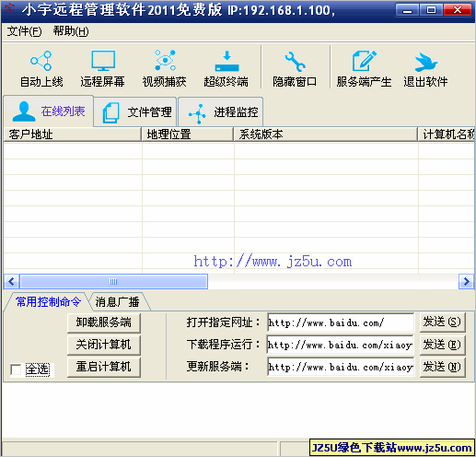The image size is (476, 457).
Task: Maximize the window
Action: point(431,10)
